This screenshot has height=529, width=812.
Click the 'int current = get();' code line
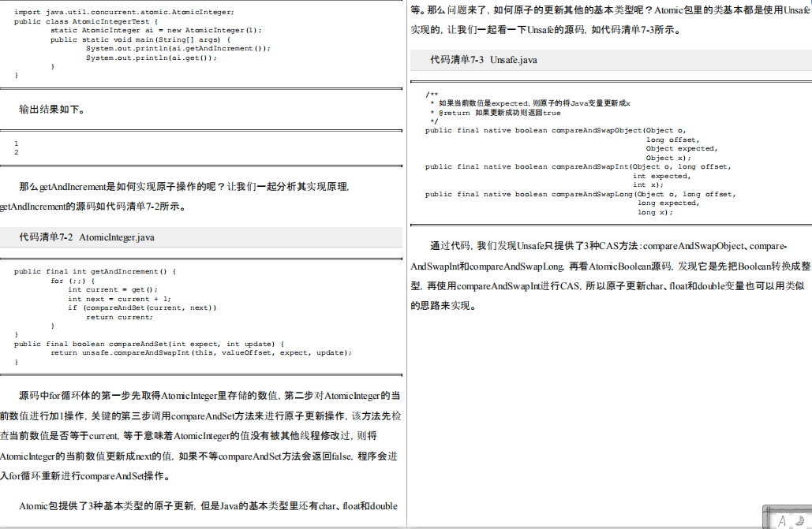click(x=113, y=289)
